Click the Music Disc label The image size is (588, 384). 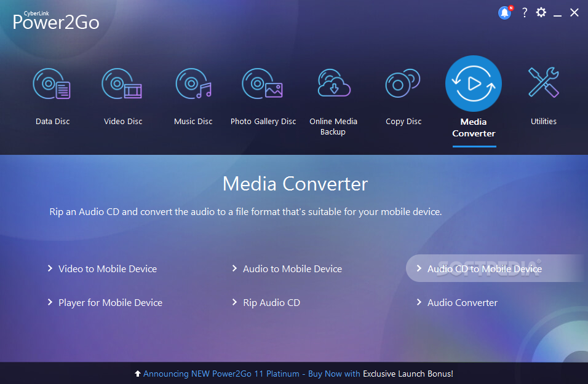193,122
